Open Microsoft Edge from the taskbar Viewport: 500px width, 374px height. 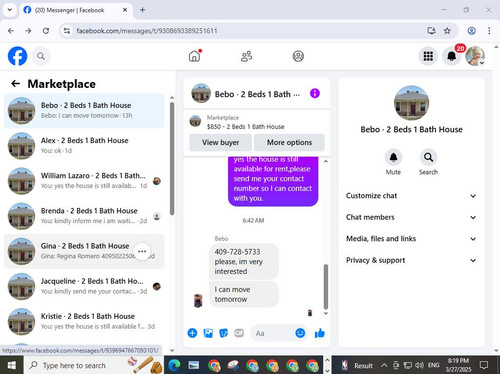point(174,365)
